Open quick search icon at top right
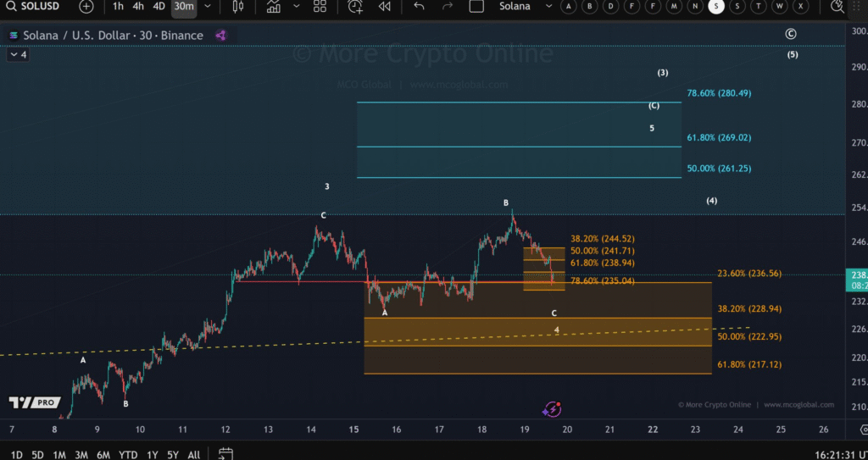868x460 pixels. (x=837, y=6)
